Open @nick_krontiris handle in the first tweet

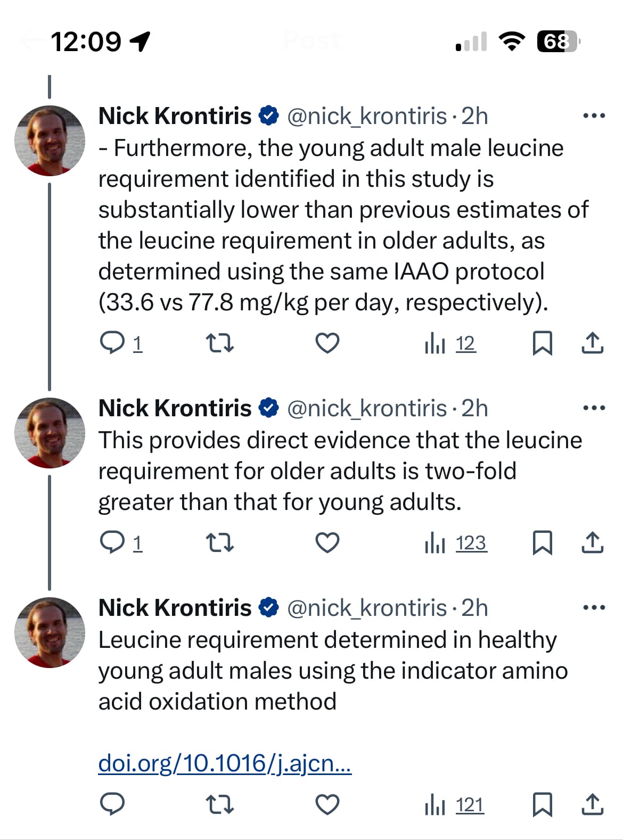(367, 116)
